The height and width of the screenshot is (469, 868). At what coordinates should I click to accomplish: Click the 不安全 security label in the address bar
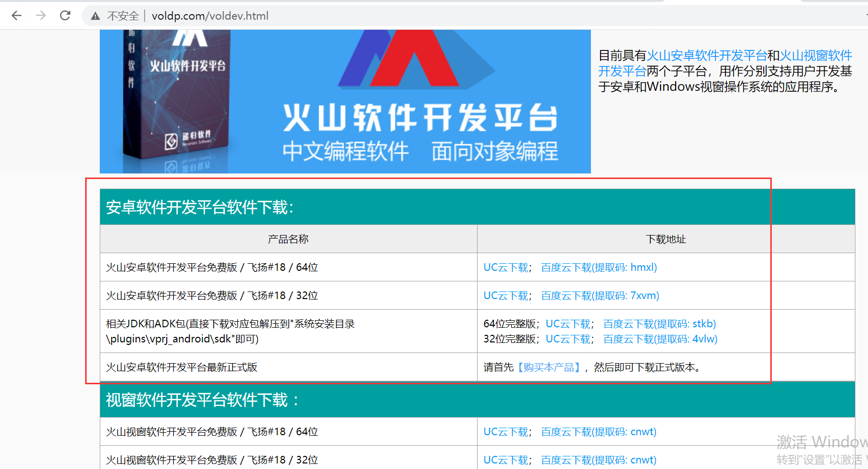(x=123, y=16)
